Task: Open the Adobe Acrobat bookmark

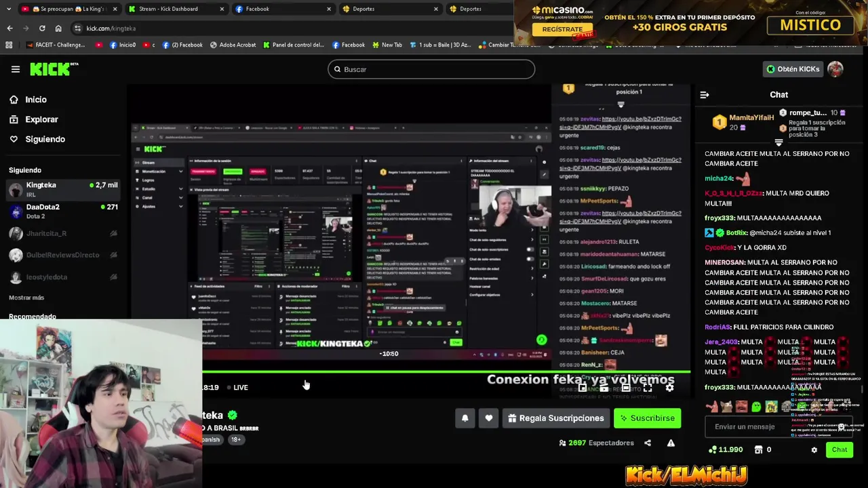Action: [233, 45]
